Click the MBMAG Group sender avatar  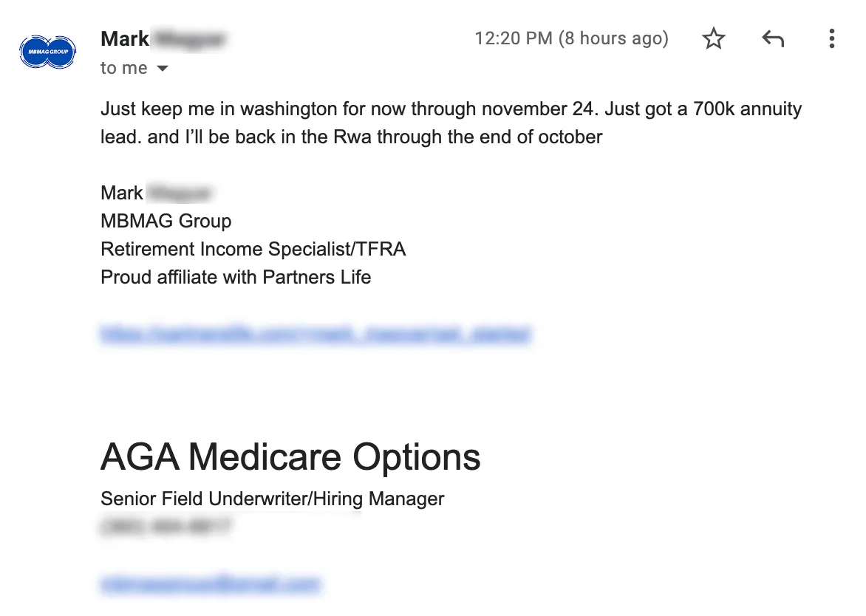(x=48, y=52)
